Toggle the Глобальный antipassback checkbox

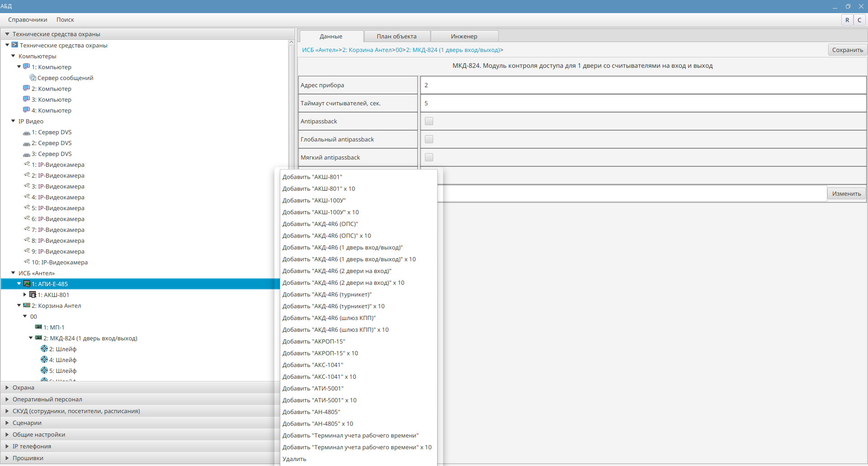(429, 139)
